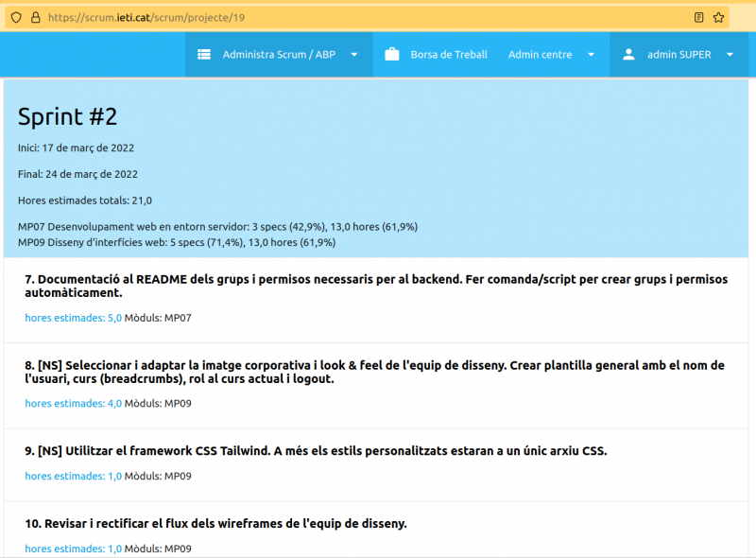Click the MP09 Disseny d'interfícies web summary line

177,242
